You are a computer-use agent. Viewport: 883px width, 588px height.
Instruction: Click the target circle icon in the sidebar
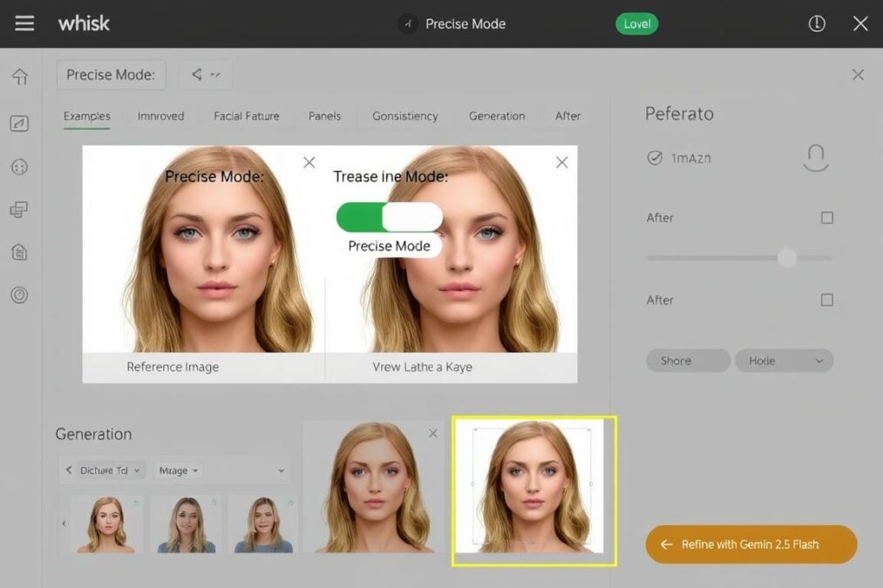[19, 294]
